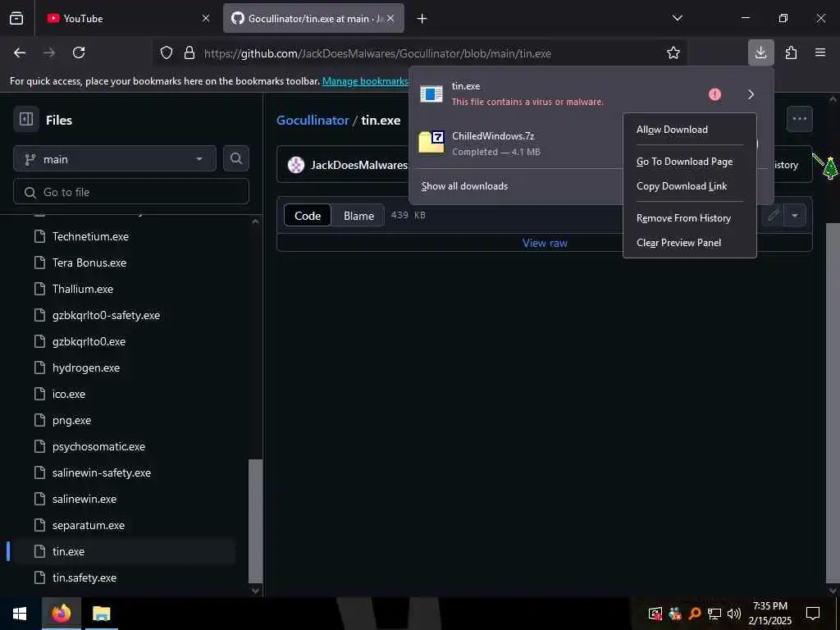Click the volume speaker tray icon

(733, 614)
